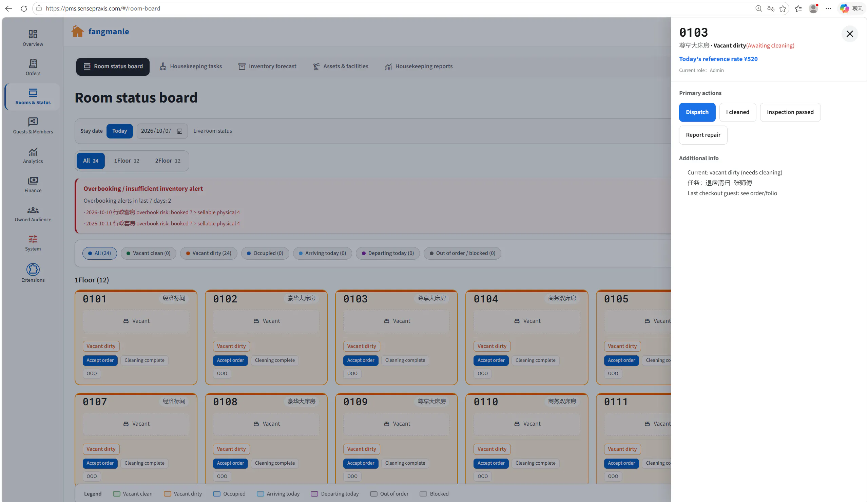Screen dimensions: 868x502
Task: Click the browser address bar URL
Action: tap(103, 8)
